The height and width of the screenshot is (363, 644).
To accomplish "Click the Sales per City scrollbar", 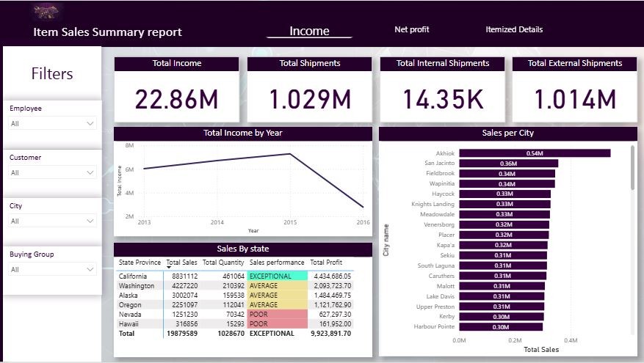I will click(x=632, y=168).
